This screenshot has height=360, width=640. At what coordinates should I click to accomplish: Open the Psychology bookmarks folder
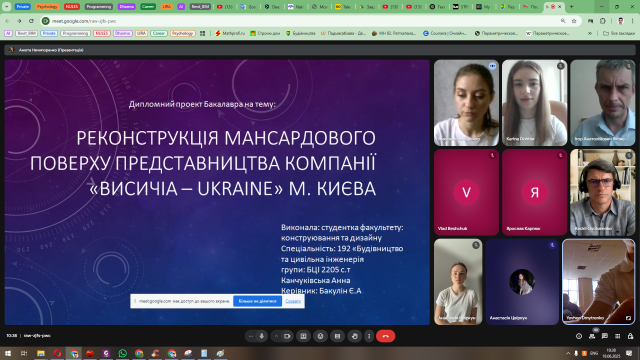182,33
